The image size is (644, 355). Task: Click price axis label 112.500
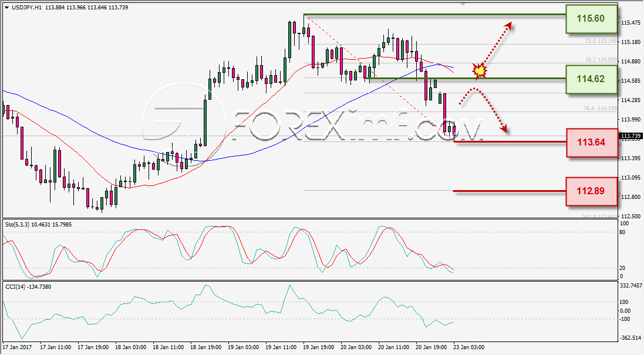(x=631, y=217)
